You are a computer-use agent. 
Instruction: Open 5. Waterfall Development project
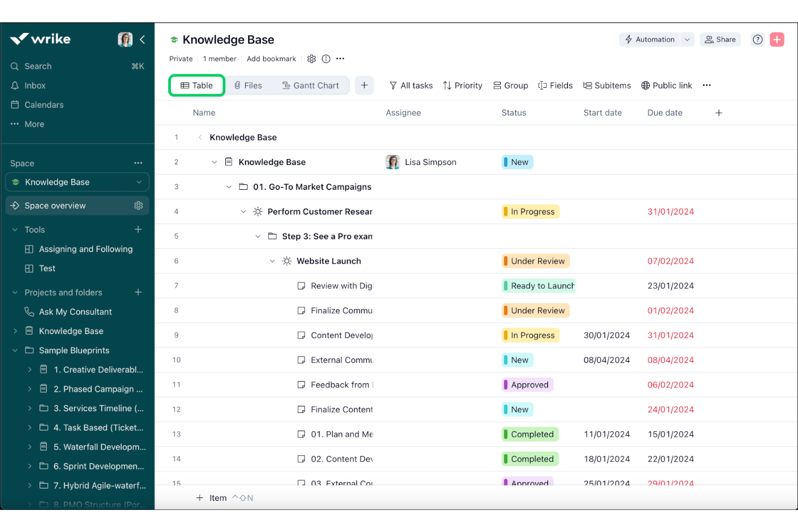tap(99, 447)
